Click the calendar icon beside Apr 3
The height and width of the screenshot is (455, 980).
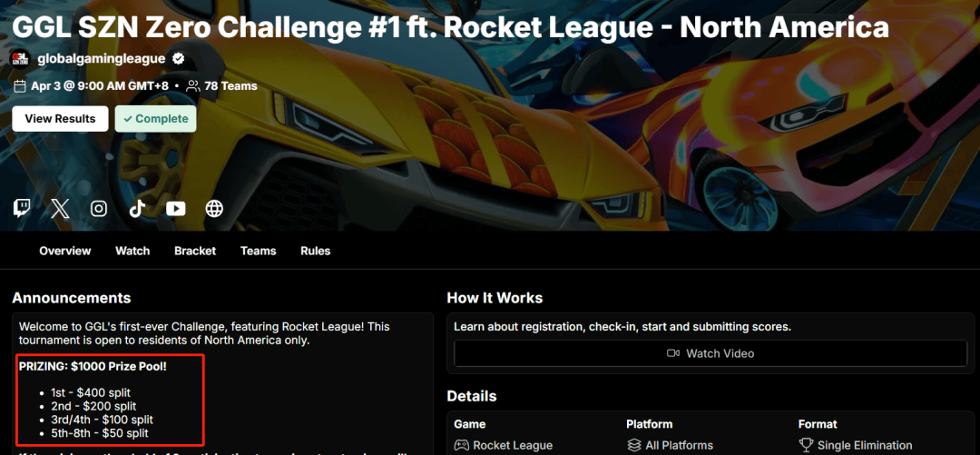(x=19, y=85)
